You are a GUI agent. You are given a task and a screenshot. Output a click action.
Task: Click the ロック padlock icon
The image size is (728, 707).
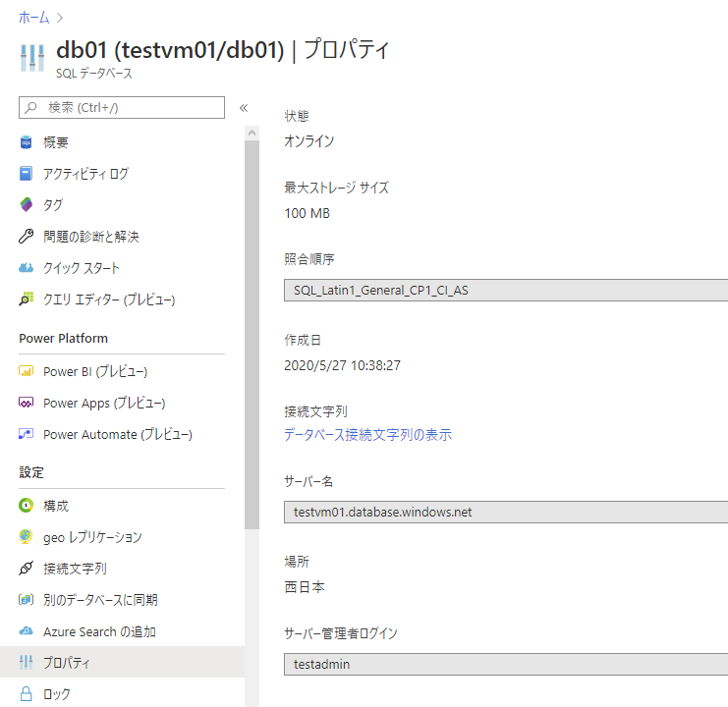(x=26, y=694)
